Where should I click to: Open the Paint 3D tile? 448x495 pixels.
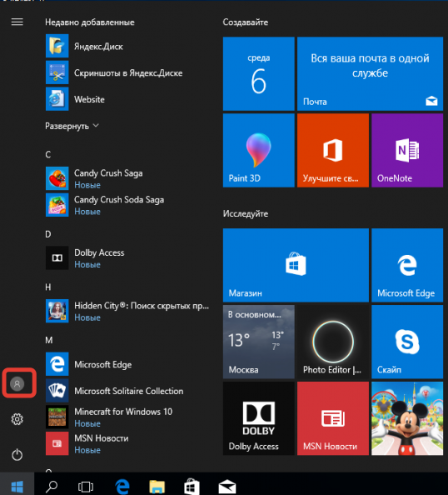[259, 150]
